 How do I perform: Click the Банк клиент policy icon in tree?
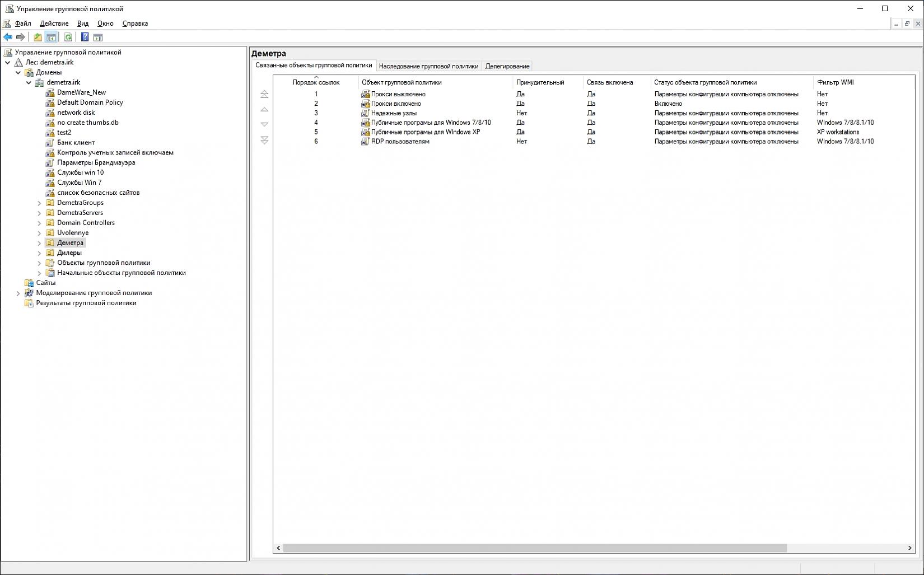(x=50, y=143)
